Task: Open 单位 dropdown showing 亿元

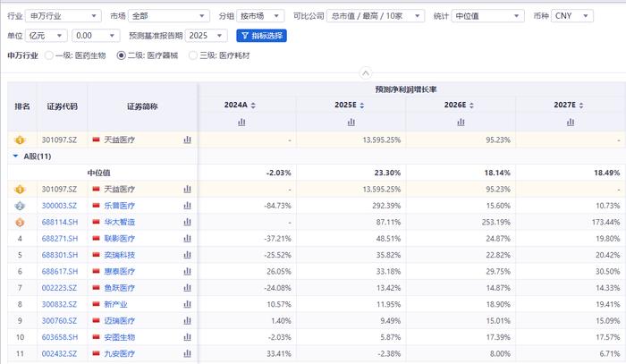Action: coord(46,36)
